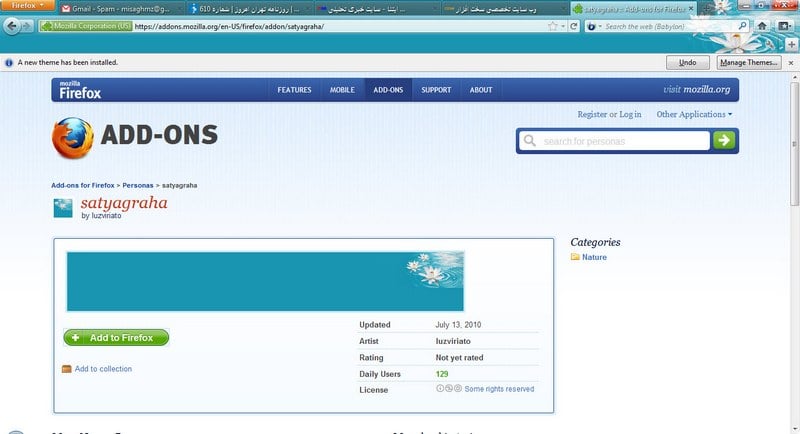Click the Creative Commons license icons
Image resolution: width=800 pixels, height=434 pixels.
coord(448,389)
